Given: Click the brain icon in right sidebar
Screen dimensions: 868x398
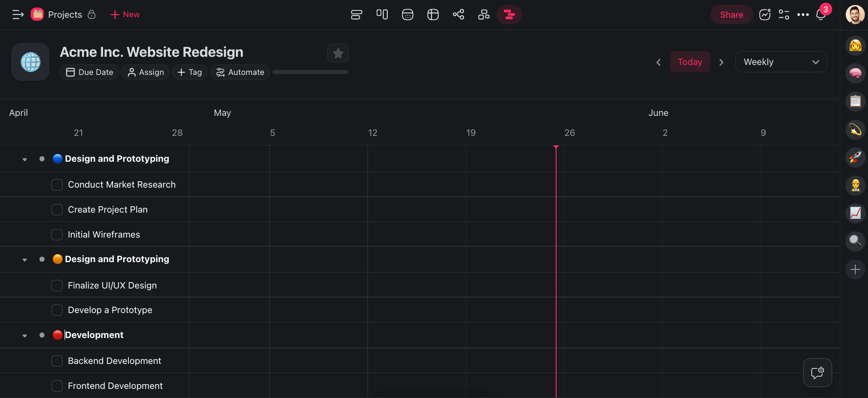Looking at the screenshot, I should pos(855,73).
